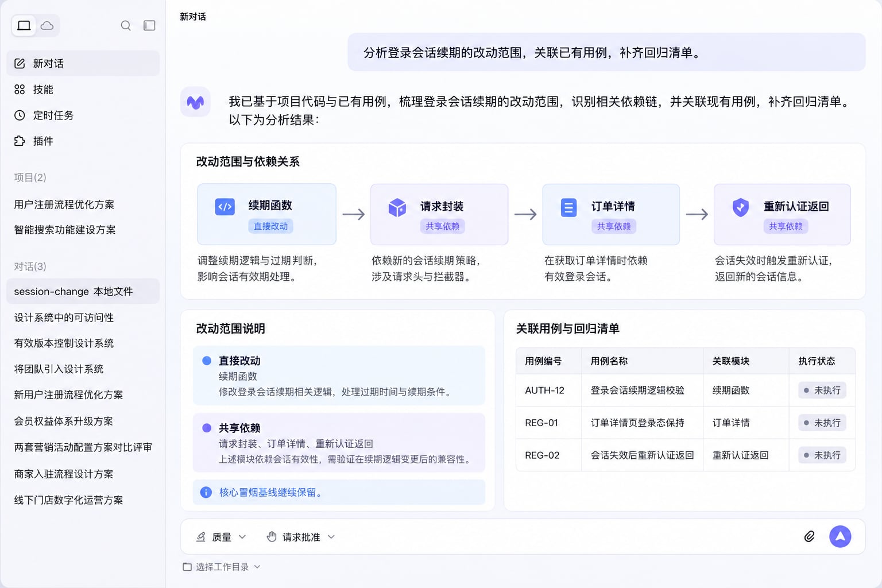The height and width of the screenshot is (588, 882).
Task: Open the 定时任务 menu item
Action: coord(83,115)
